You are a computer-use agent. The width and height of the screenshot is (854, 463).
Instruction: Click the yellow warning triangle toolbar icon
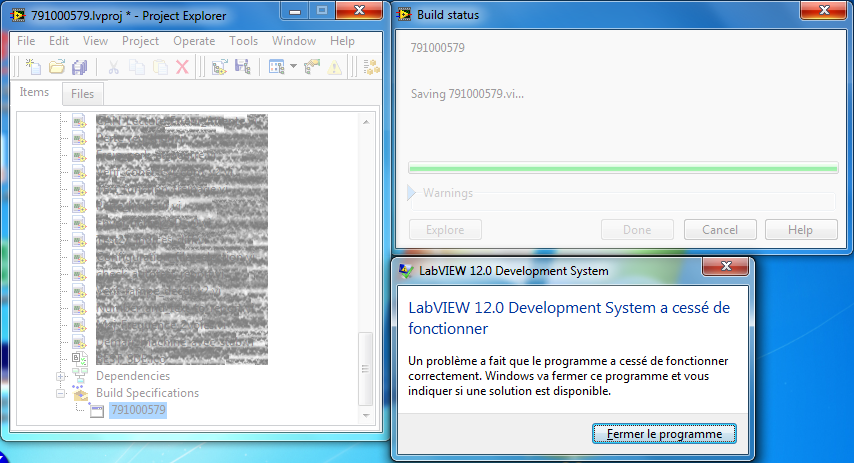335,68
